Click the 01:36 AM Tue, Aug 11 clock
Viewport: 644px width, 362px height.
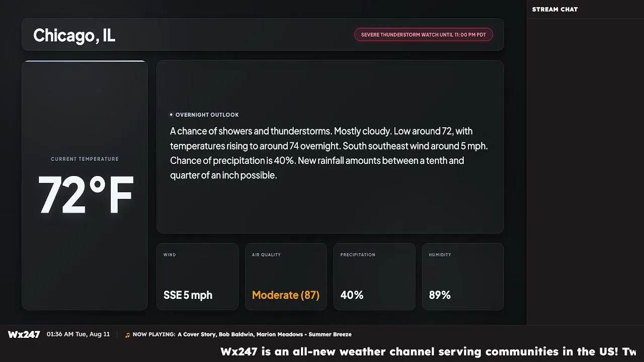(78, 334)
